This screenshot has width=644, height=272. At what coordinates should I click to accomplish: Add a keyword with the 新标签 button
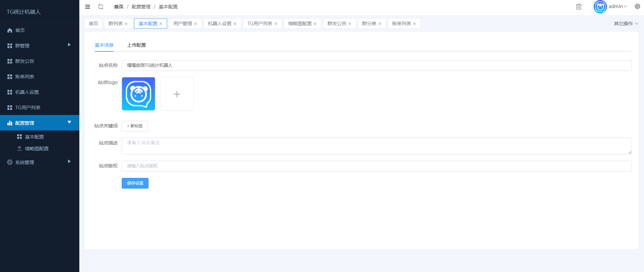coord(135,126)
